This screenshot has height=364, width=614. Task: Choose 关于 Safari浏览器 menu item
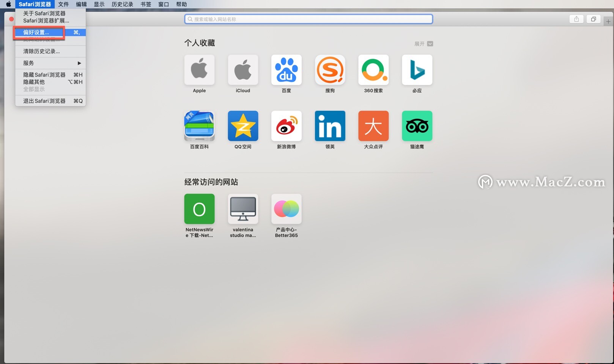pyautogui.click(x=50, y=13)
